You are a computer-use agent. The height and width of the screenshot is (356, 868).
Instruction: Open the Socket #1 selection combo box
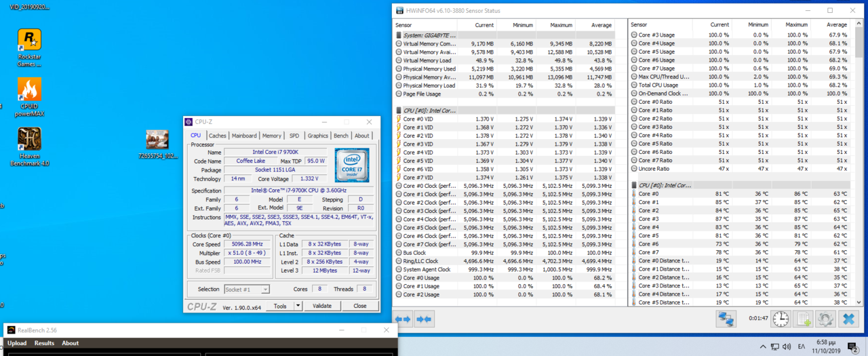[x=246, y=290]
